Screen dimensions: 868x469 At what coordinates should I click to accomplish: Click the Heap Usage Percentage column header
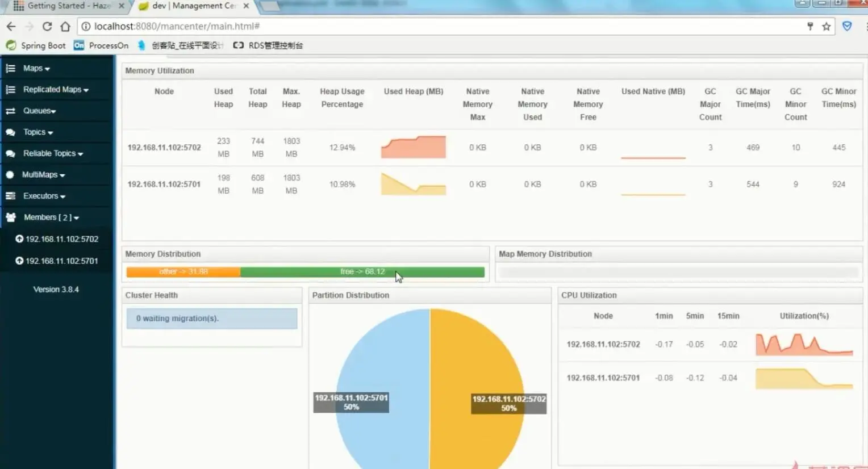coord(342,98)
